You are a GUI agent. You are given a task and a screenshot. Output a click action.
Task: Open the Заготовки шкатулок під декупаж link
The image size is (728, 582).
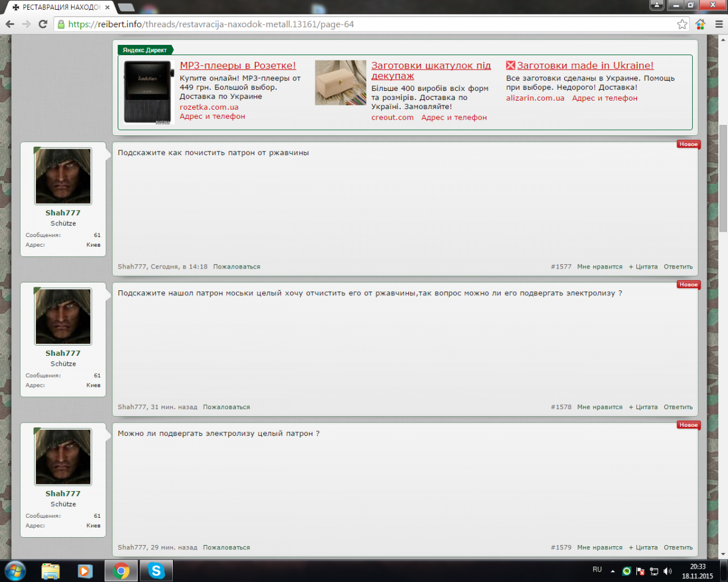coord(431,70)
